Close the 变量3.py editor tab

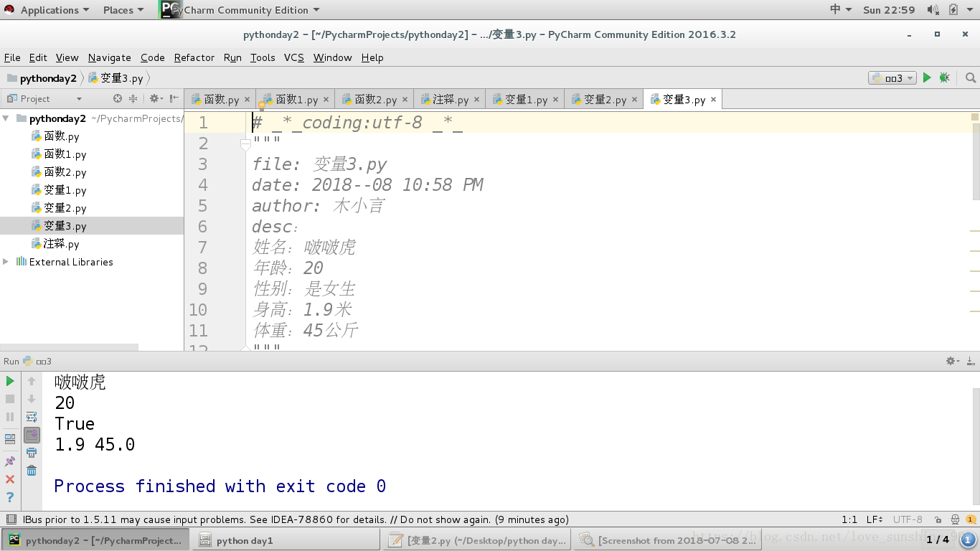[x=713, y=100]
